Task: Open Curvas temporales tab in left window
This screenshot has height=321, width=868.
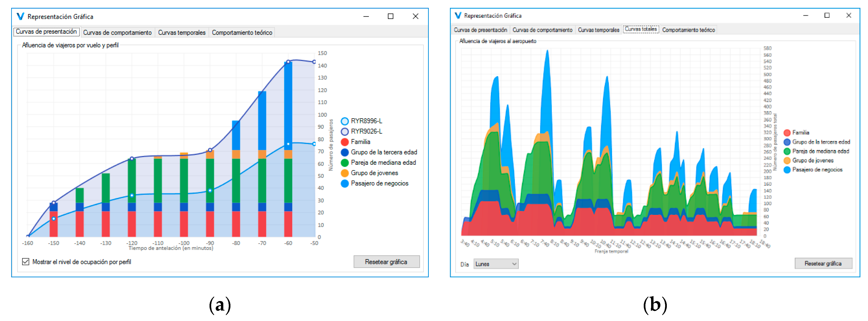Action: click(182, 33)
